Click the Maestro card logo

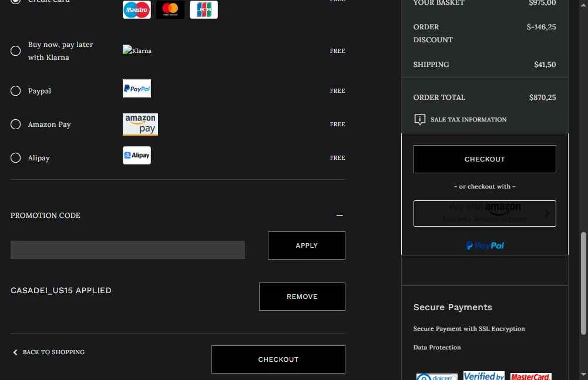(x=137, y=9)
